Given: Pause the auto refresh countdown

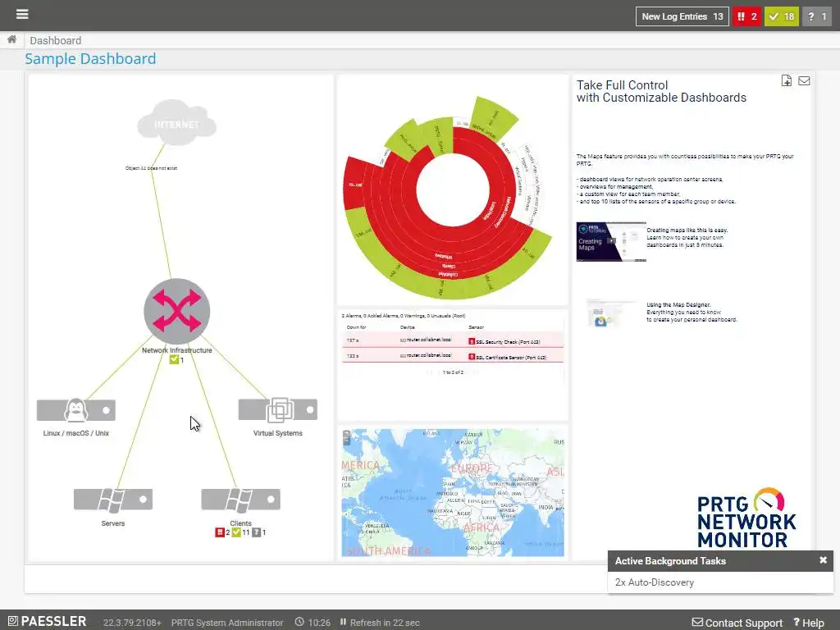Looking at the screenshot, I should click(x=344, y=622).
